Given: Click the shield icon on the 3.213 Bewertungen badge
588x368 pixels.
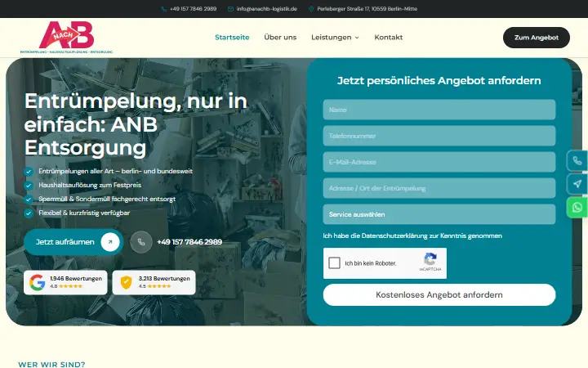Looking at the screenshot, I should coord(126,282).
